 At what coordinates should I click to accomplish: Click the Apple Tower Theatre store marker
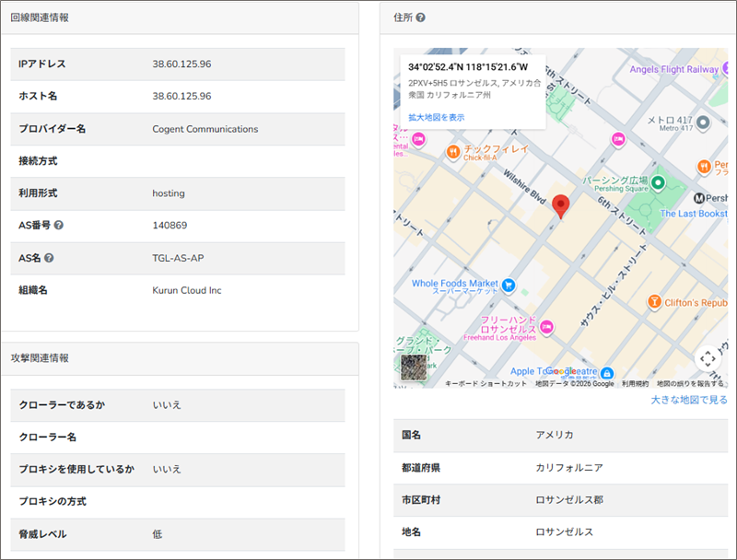pos(608,372)
